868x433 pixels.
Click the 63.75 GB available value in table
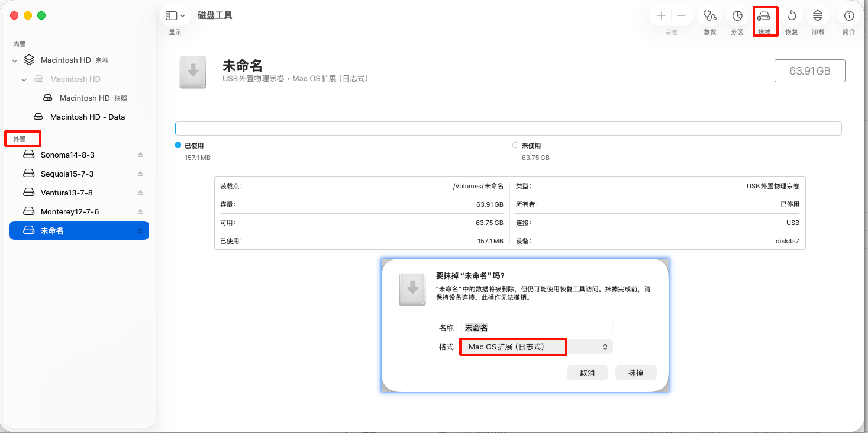489,223
